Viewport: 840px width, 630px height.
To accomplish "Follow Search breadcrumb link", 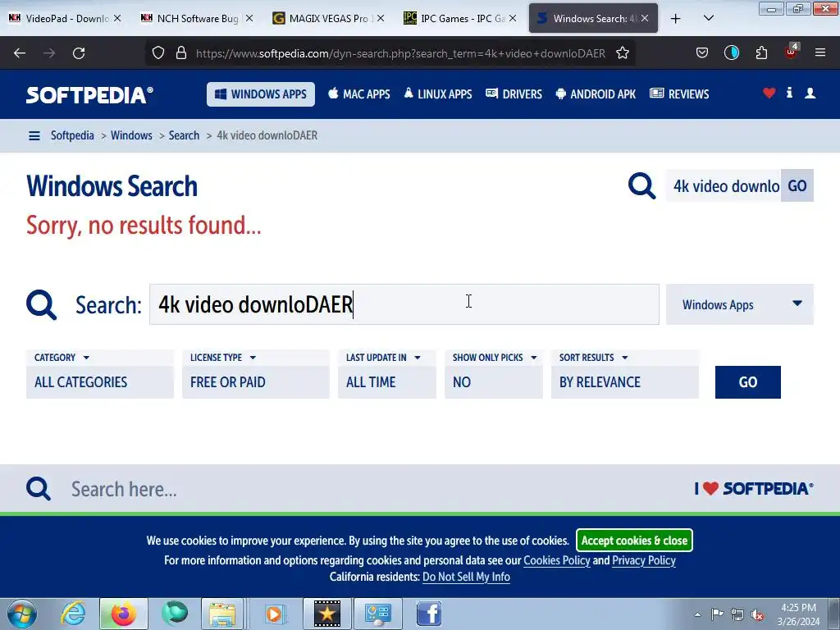I will (184, 135).
